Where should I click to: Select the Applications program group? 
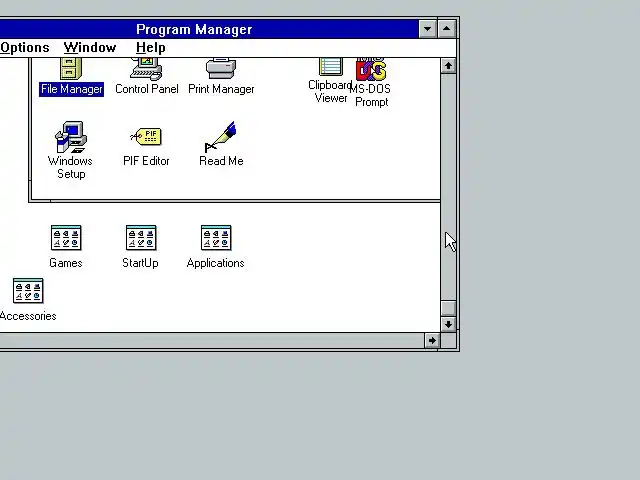216,238
